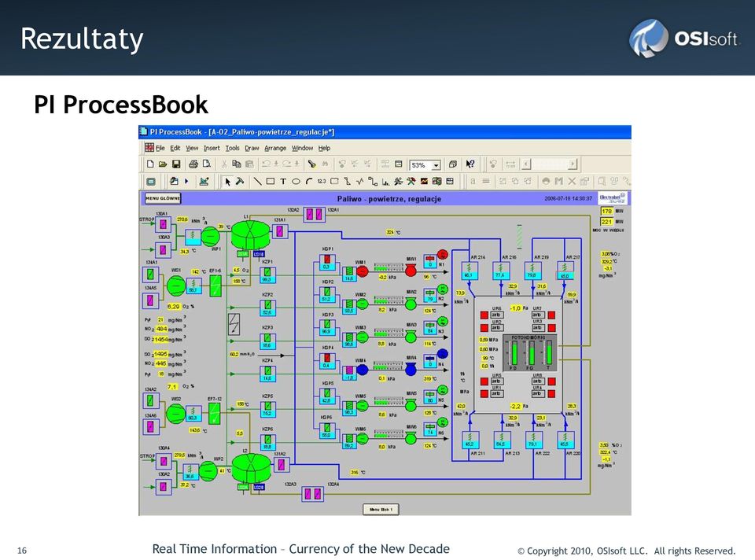Open the 53% zoom dropdown

[436, 165]
